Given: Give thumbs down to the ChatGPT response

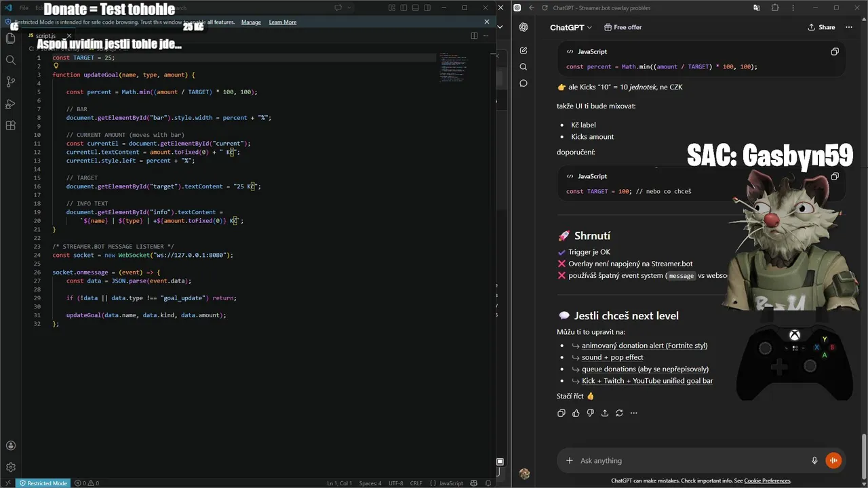Looking at the screenshot, I should (590, 413).
